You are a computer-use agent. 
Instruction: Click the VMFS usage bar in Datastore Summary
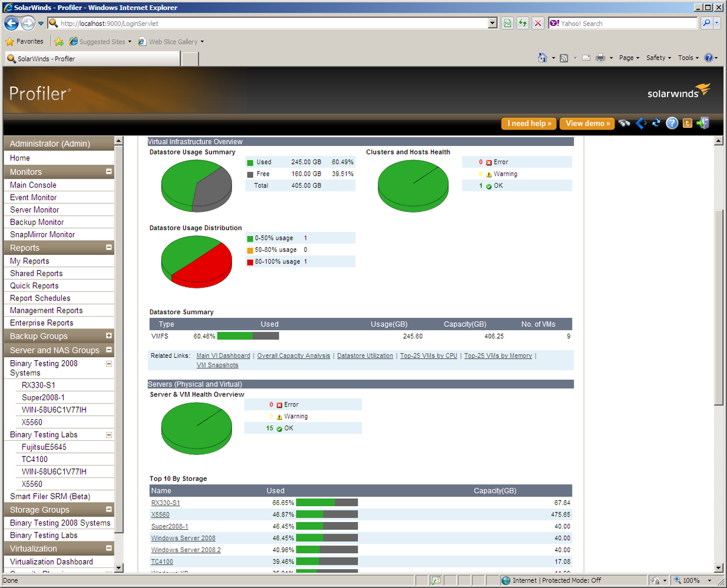point(248,335)
